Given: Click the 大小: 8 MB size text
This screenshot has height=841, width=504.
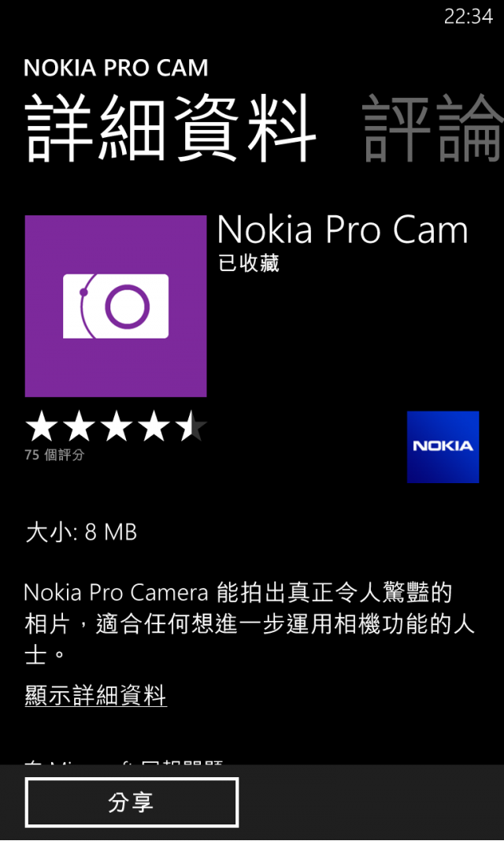Looking at the screenshot, I should point(81,533).
